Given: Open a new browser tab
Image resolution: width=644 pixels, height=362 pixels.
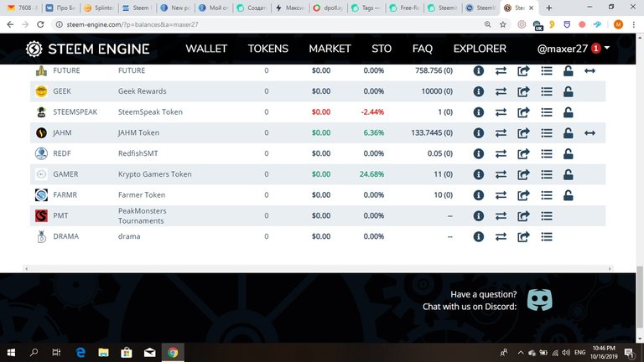Looking at the screenshot, I should (548, 8).
